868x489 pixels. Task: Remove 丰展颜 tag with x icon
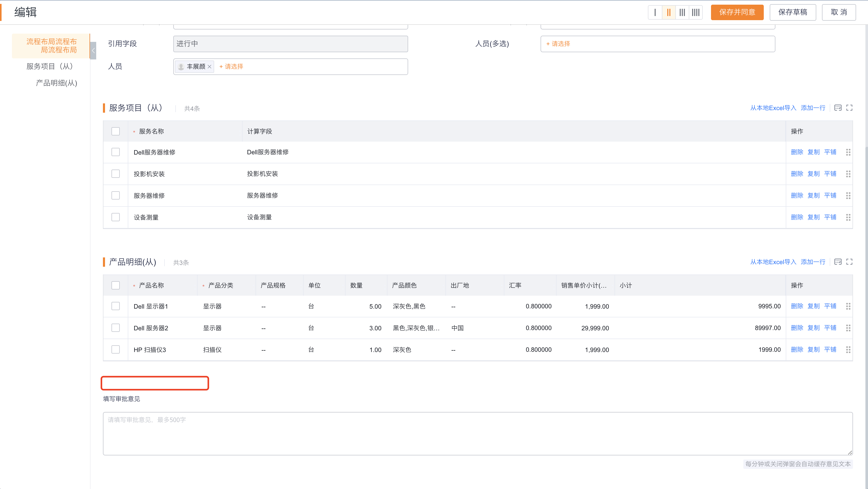[209, 67]
